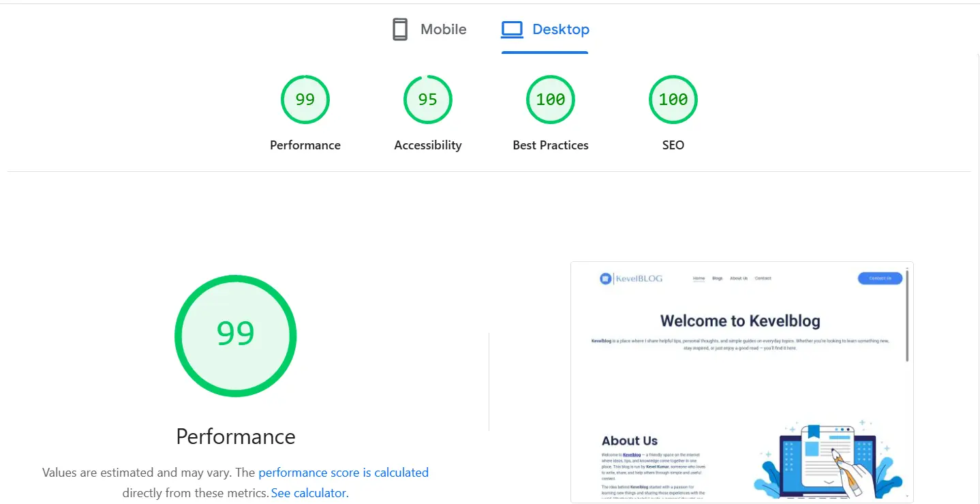Switch to the Mobile tab label
The width and height of the screenshot is (980, 504).
coord(443,29)
